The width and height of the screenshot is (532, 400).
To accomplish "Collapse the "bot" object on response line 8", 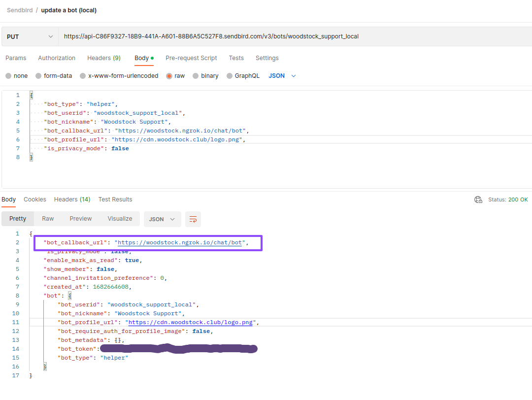I will click(x=70, y=296).
